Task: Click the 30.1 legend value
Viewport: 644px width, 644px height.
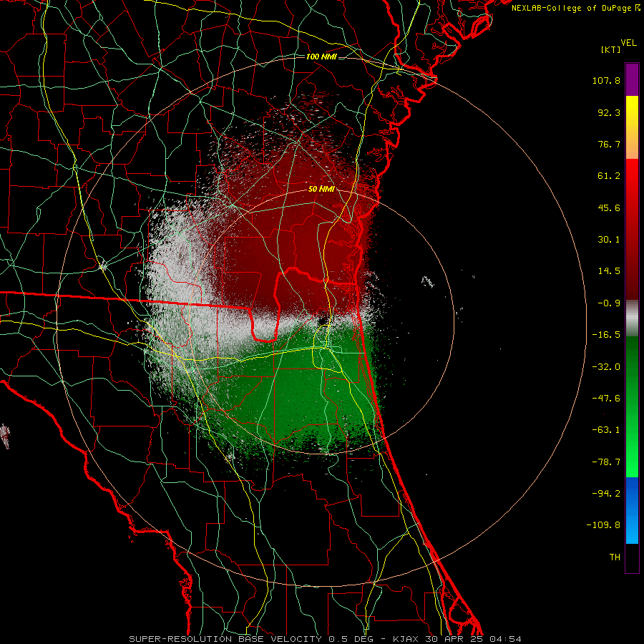Action: (x=609, y=240)
